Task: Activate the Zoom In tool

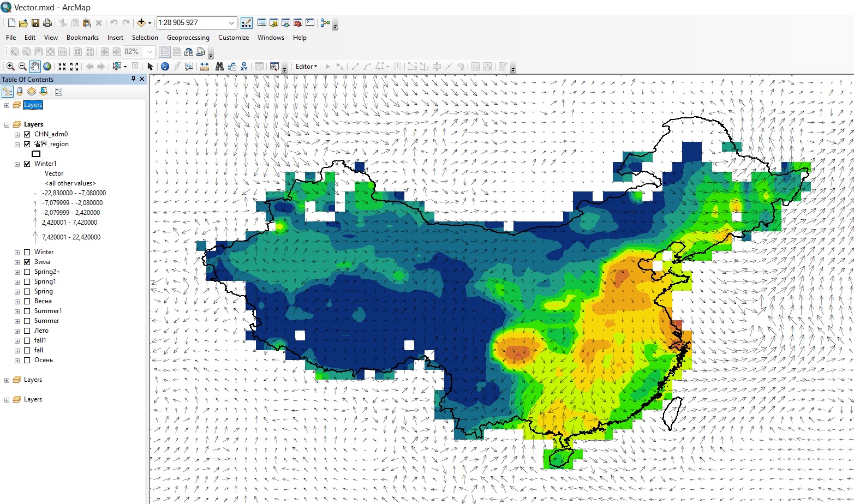Action: pyautogui.click(x=10, y=67)
